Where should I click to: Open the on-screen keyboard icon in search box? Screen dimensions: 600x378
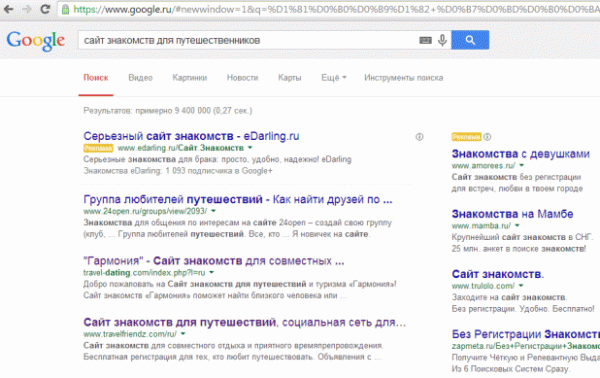tap(425, 40)
